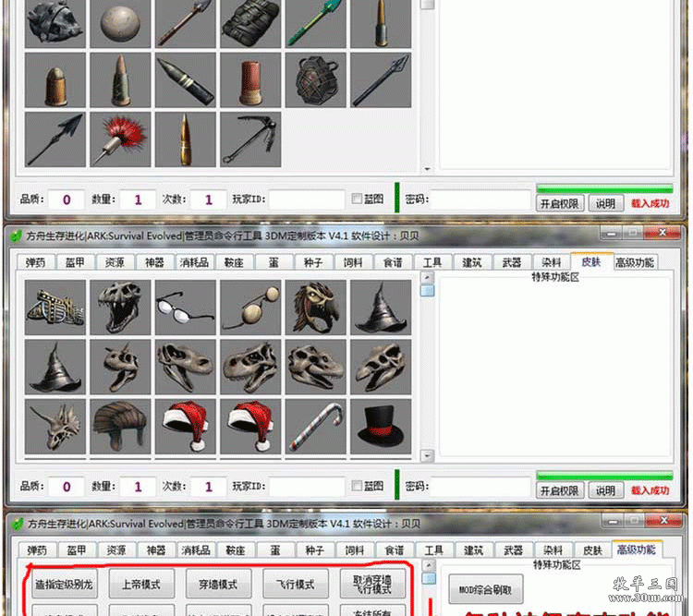Pick the round net cage ammo icon
Image resolution: width=693 pixels, height=616 pixels.
click(x=316, y=80)
